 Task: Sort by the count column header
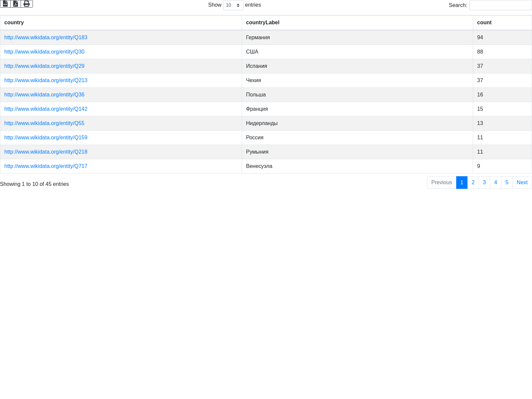[x=502, y=23]
